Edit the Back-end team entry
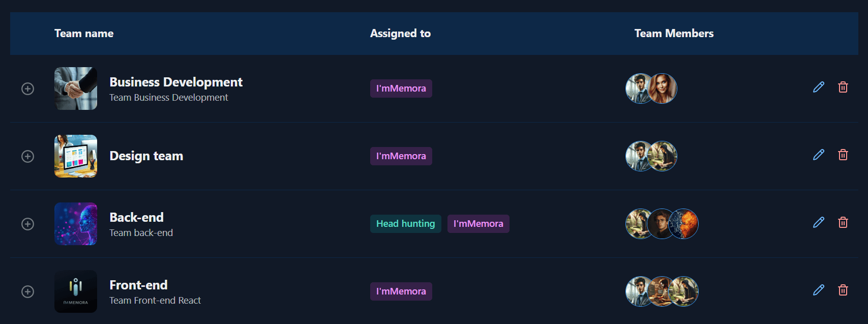The image size is (868, 324). click(x=819, y=222)
